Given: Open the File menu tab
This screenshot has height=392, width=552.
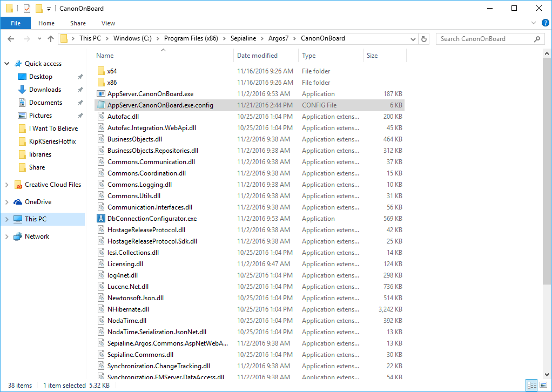Looking at the screenshot, I should click(16, 23).
